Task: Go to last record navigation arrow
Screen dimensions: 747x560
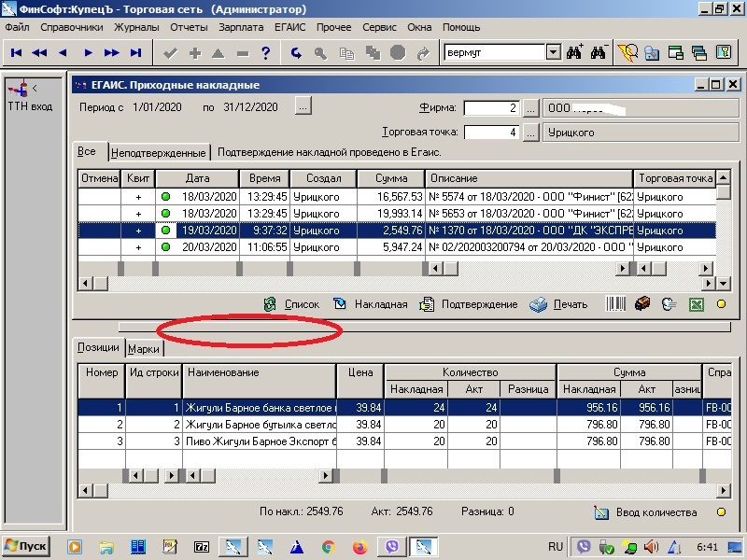Action: [136, 53]
